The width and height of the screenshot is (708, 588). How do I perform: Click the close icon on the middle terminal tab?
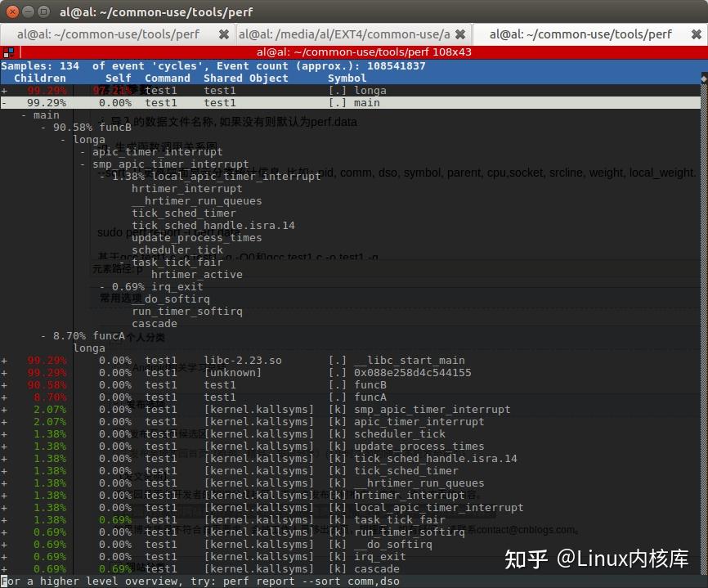pos(459,34)
